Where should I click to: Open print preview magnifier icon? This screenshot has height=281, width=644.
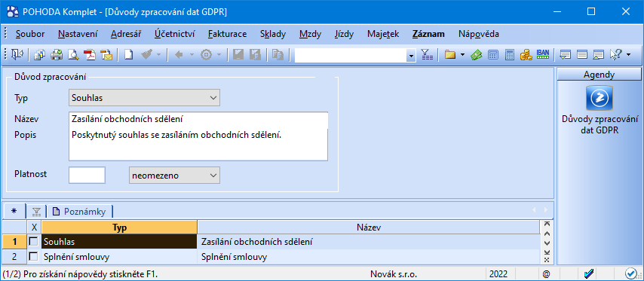(72, 55)
